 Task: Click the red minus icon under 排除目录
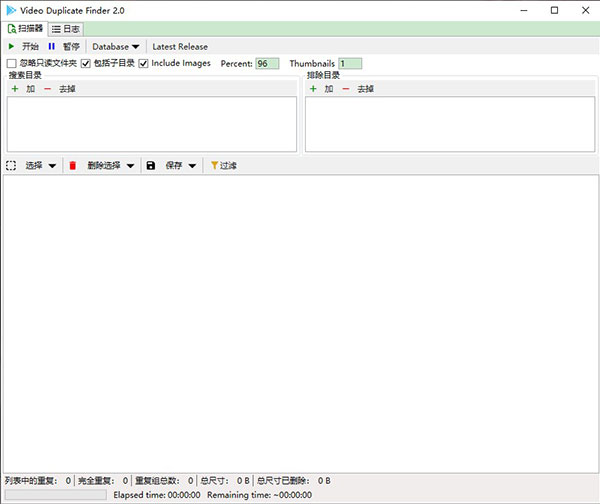coord(346,89)
